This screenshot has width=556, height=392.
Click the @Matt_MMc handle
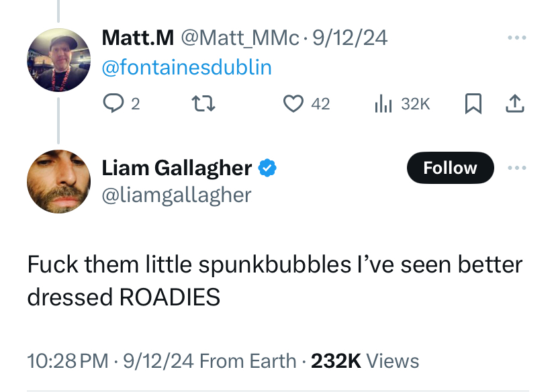[240, 38]
